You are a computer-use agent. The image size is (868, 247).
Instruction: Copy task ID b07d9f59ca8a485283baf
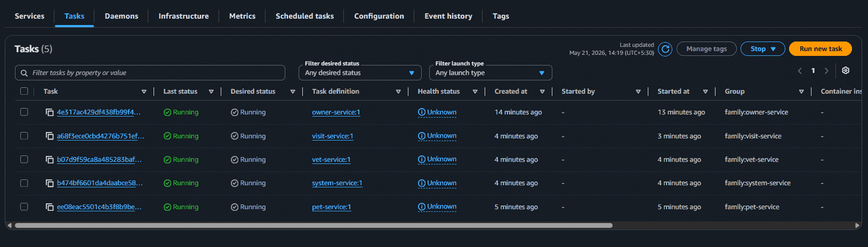pos(50,160)
